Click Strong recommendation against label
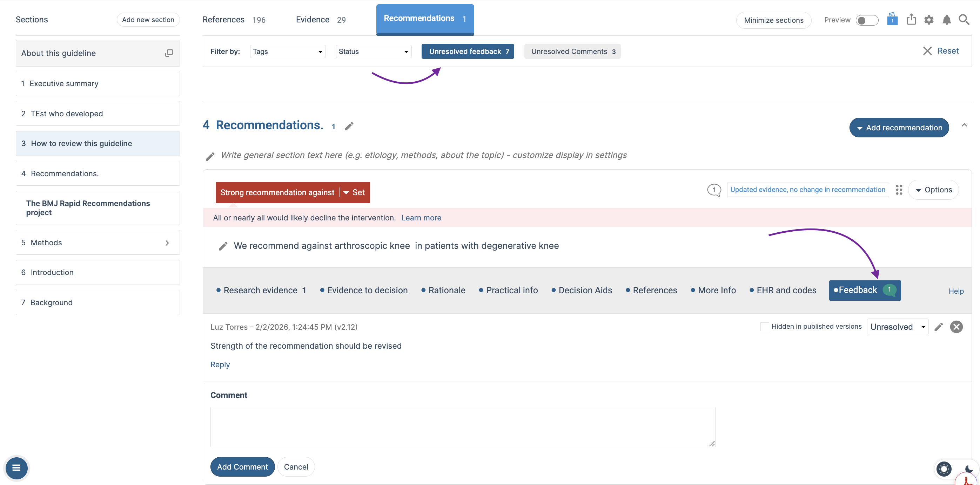 click(x=277, y=193)
